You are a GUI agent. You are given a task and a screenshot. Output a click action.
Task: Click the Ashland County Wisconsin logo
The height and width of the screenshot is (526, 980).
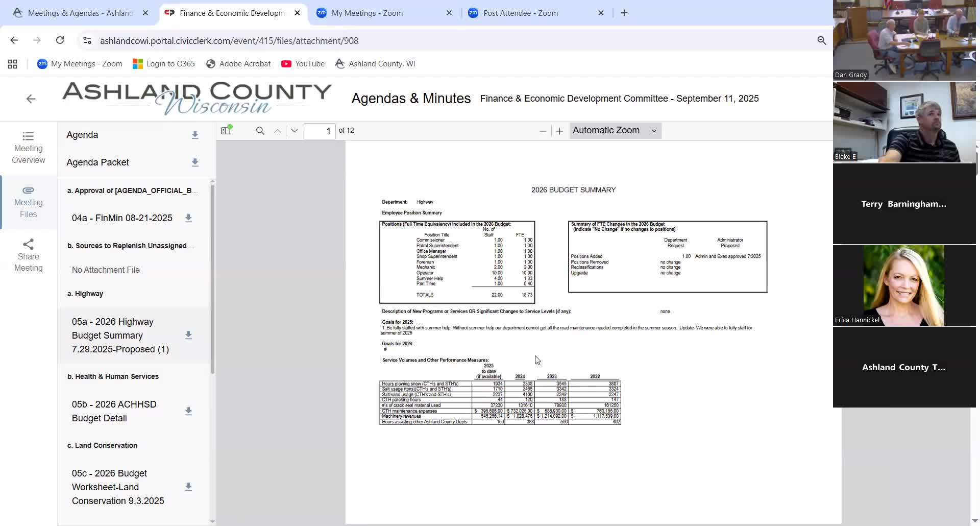(197, 98)
